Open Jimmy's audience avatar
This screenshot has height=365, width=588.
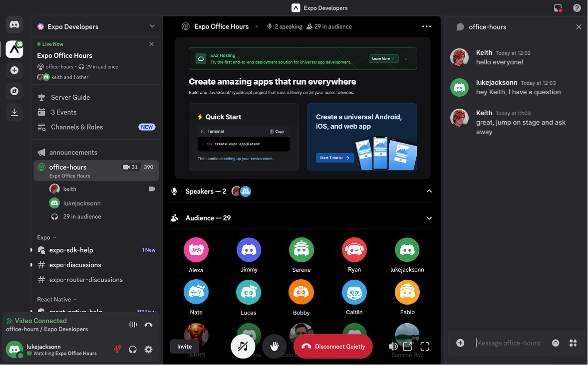tap(249, 250)
